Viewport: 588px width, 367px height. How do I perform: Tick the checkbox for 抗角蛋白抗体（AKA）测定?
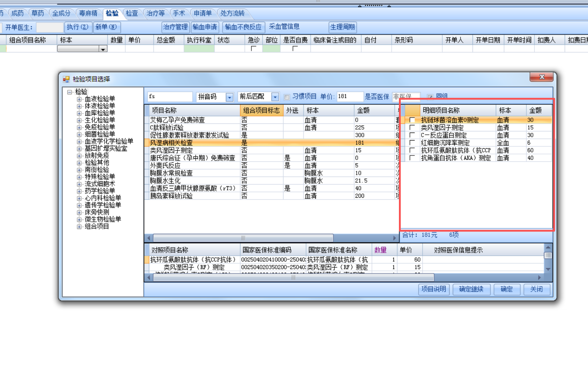point(412,158)
